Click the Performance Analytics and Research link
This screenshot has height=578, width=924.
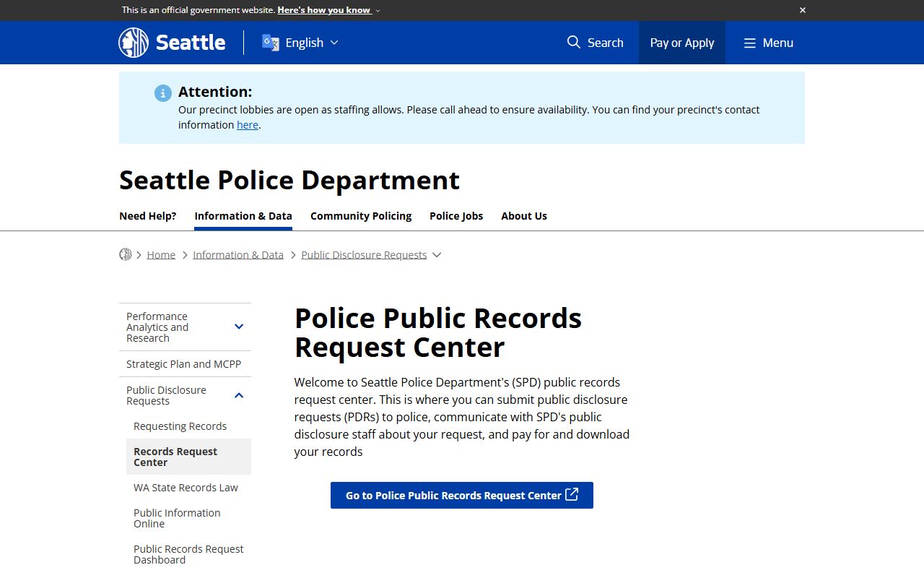point(157,327)
